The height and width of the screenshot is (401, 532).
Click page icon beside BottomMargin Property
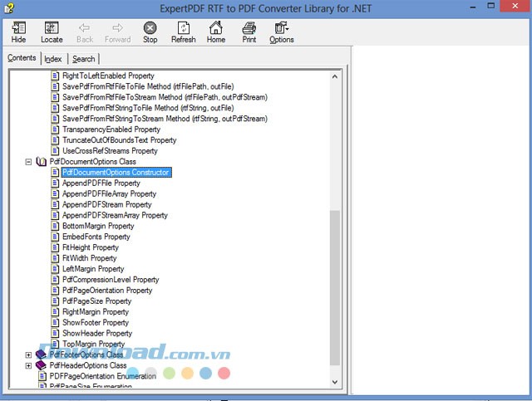click(55, 226)
